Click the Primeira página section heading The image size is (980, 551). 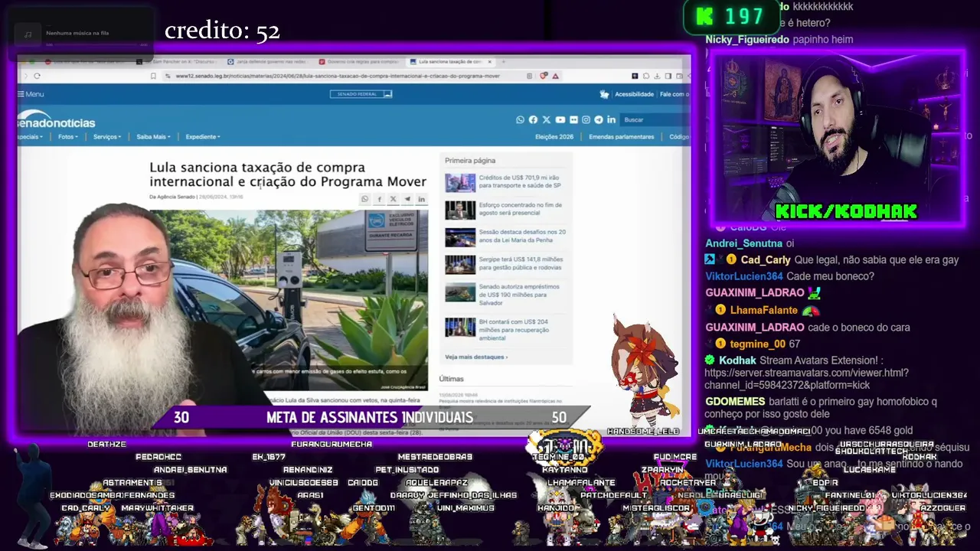pos(470,161)
